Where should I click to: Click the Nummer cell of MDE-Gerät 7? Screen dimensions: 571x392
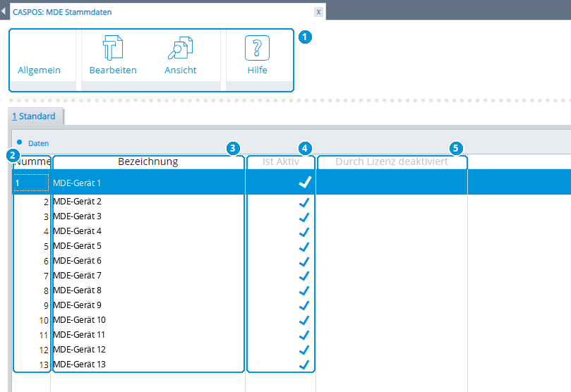pyautogui.click(x=32, y=276)
